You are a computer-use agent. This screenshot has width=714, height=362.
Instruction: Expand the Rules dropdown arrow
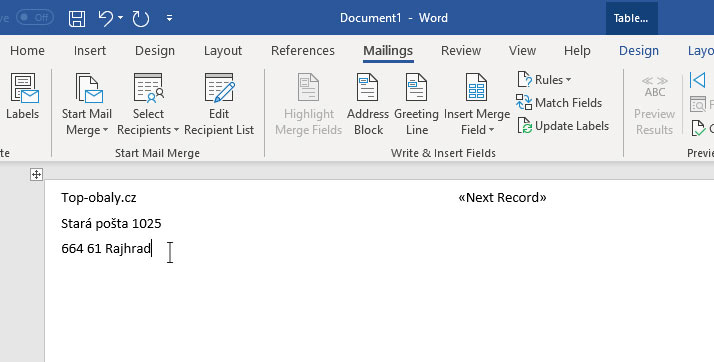pyautogui.click(x=568, y=80)
